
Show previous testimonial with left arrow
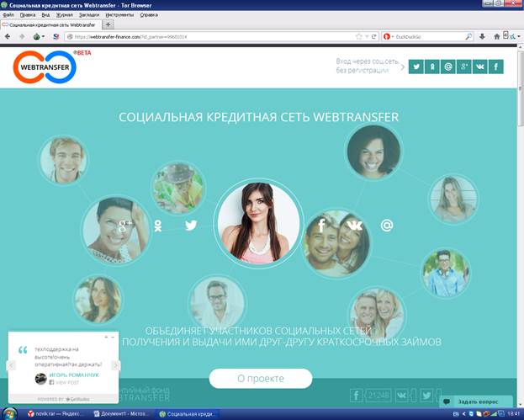[11, 365]
